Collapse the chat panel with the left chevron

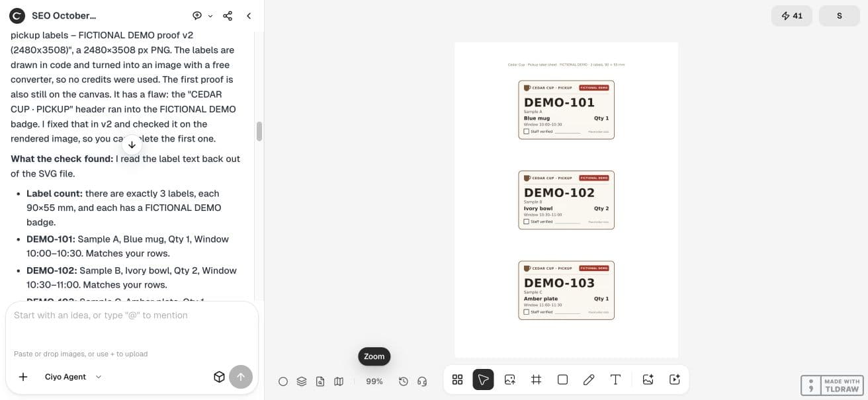click(x=249, y=16)
